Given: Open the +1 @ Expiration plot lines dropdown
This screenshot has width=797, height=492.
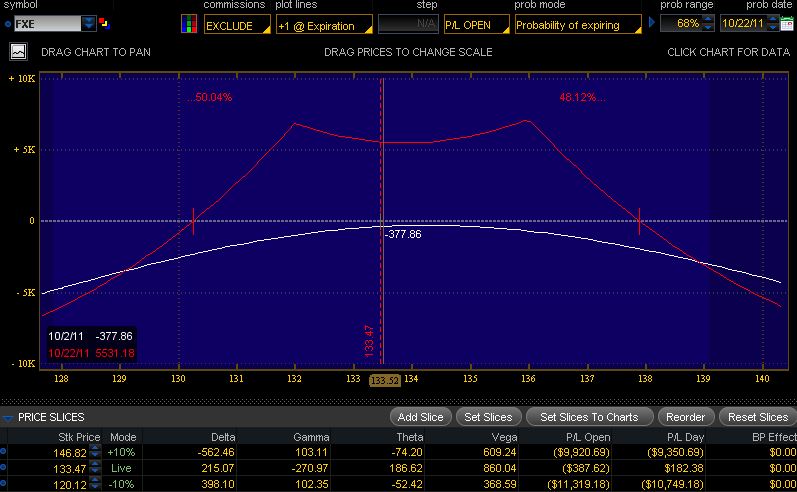Looking at the screenshot, I should (x=324, y=25).
